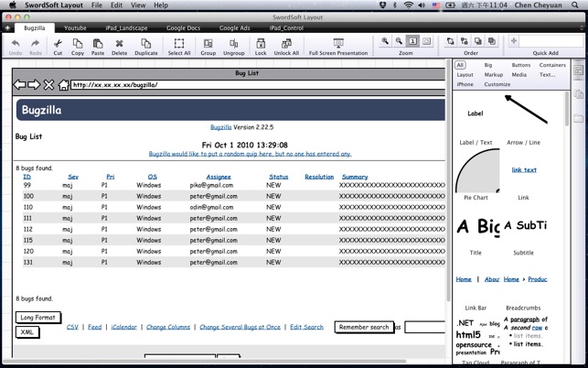Viewport: 588px width, 368px height.
Task: Select the Pie Chart component thumbnail
Action: pos(476,170)
